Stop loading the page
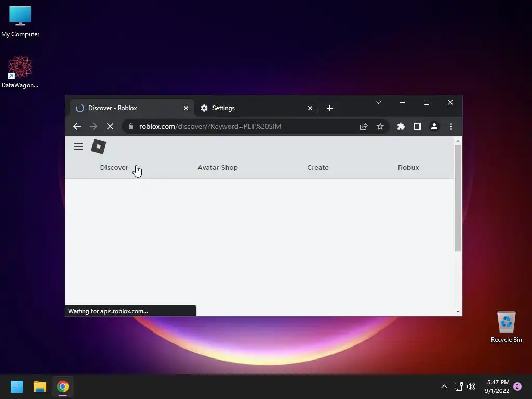Screen dimensions: 532x399 coord(110,127)
